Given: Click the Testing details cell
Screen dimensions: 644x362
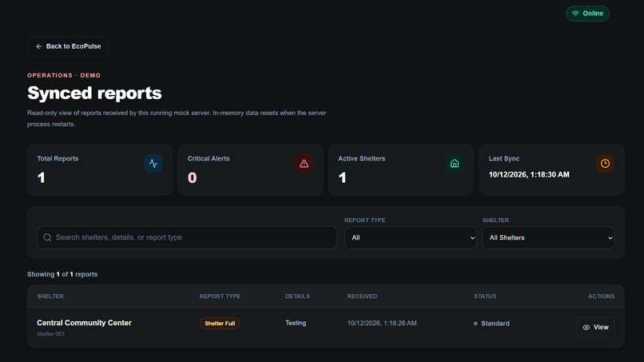Looking at the screenshot, I should coord(296,323).
